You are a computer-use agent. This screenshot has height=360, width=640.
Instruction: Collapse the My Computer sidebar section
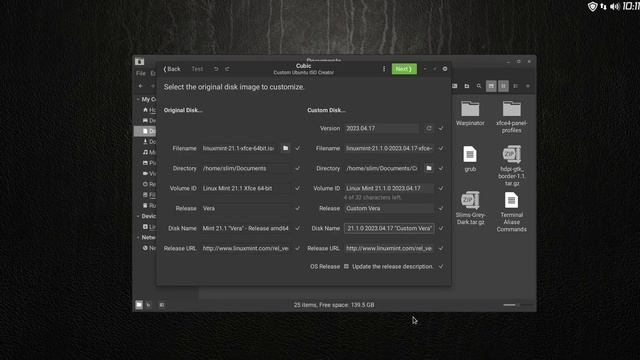click(x=138, y=99)
